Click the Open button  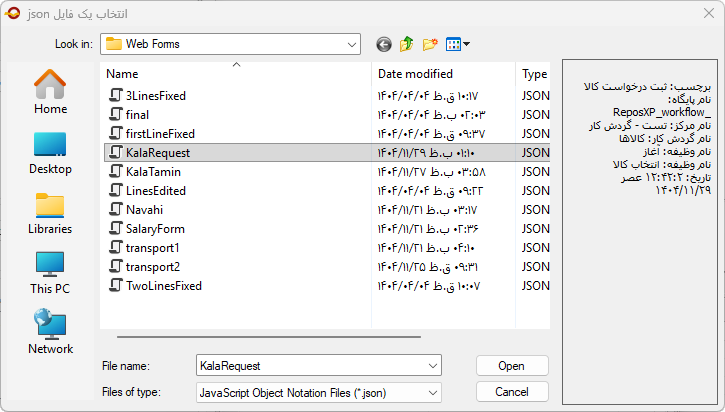point(512,366)
